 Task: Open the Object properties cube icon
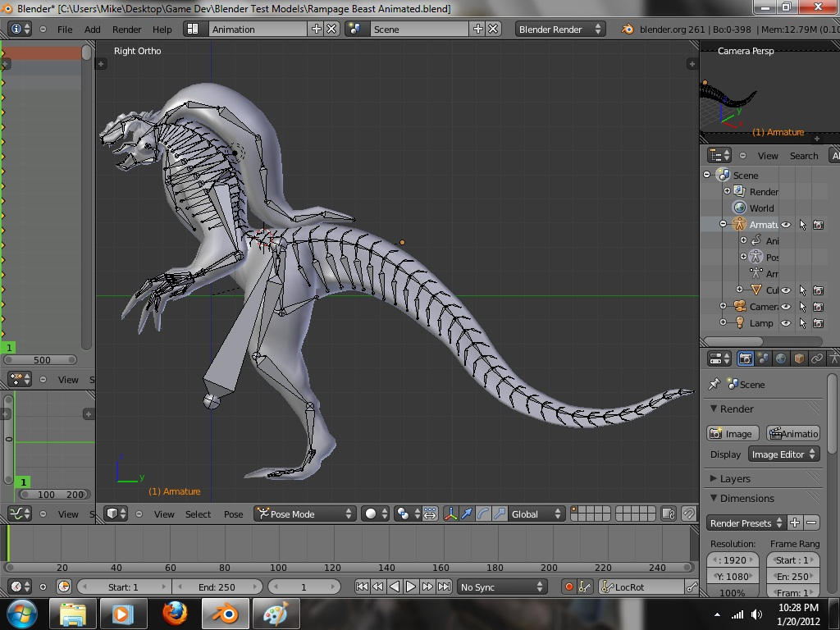tap(799, 359)
